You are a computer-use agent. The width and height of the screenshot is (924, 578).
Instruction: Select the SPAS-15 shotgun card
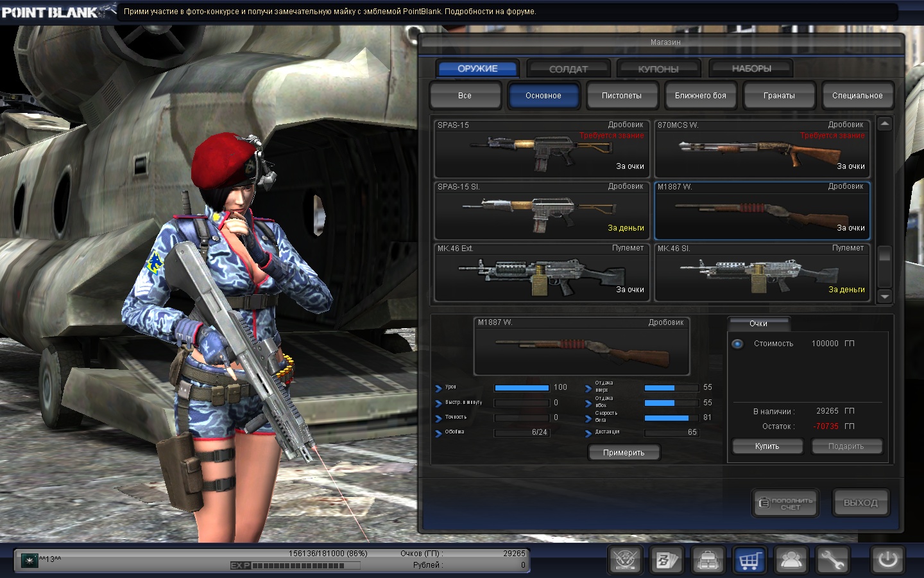tap(542, 148)
